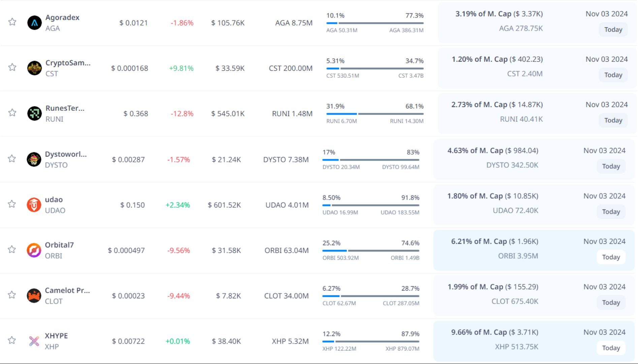This screenshot has width=638, height=364.
Task: Click the udao token logo icon
Action: coord(34,205)
